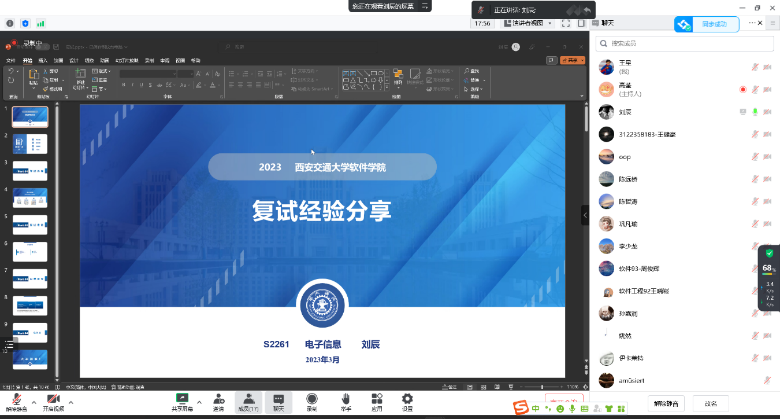The image size is (780, 419).
Task: Open the 成员(17) members icon
Action: pos(248,399)
